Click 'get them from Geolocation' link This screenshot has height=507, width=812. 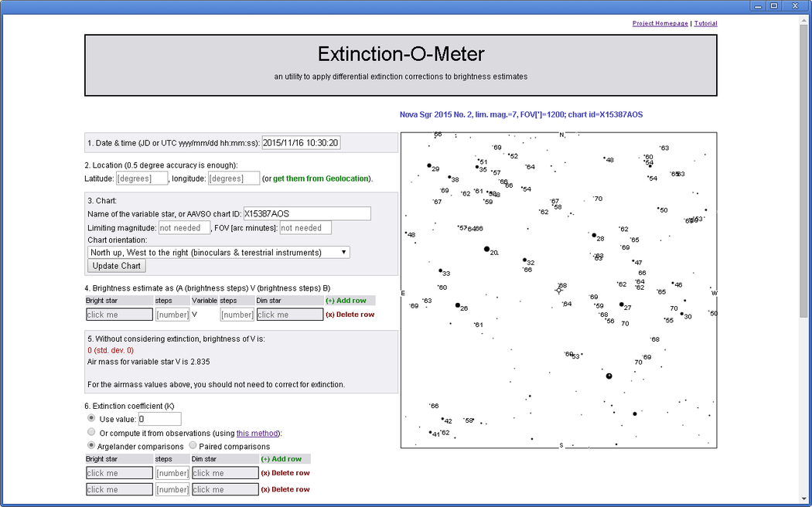pyautogui.click(x=321, y=179)
